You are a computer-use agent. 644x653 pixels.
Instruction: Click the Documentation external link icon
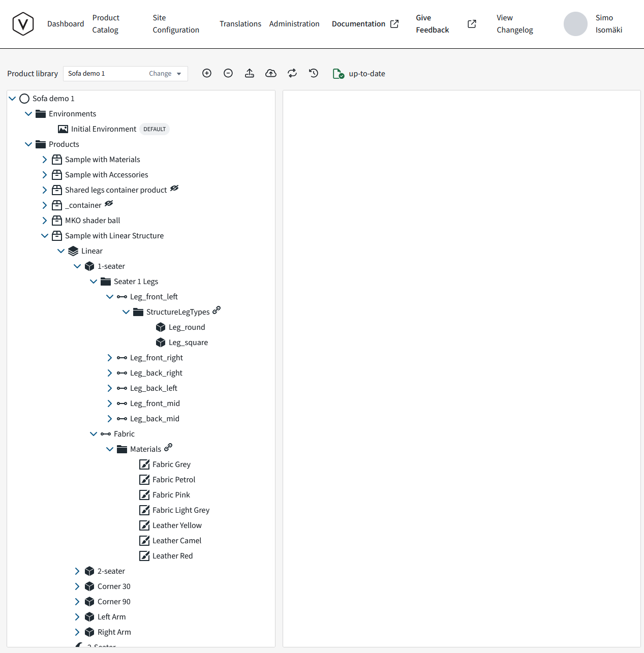pyautogui.click(x=394, y=24)
